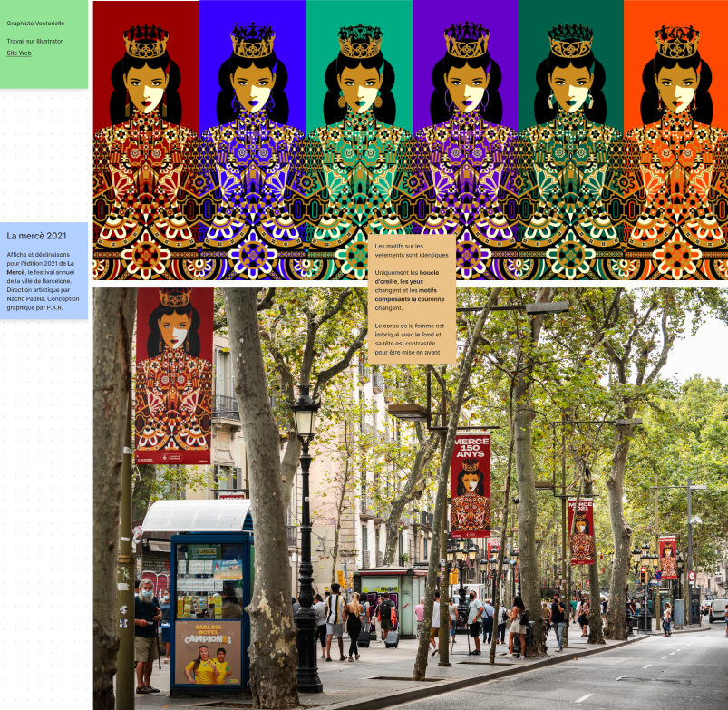Click the 'Le corps de la femme' paragraph
Screen dimensions: 728x710
410,339
